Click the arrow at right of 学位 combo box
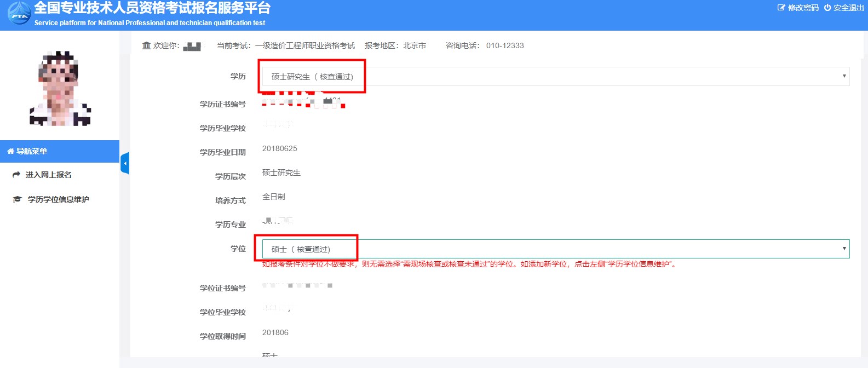868x368 pixels. [844, 249]
